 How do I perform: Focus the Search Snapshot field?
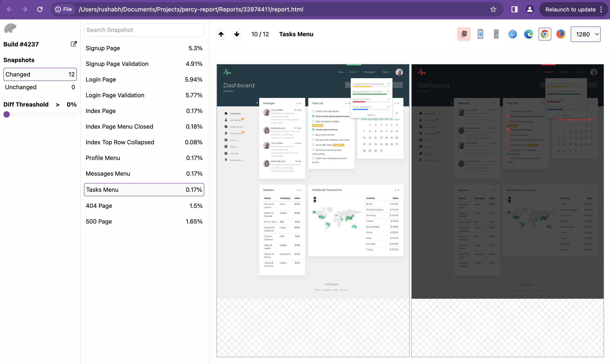(144, 30)
